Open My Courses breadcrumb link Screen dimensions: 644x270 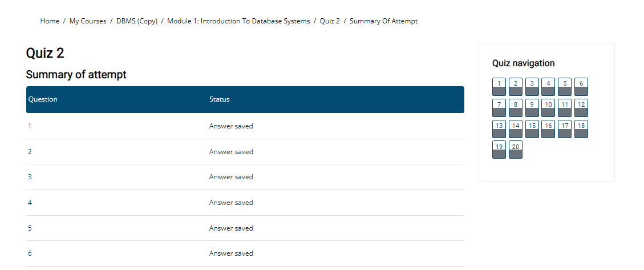pyautogui.click(x=88, y=21)
